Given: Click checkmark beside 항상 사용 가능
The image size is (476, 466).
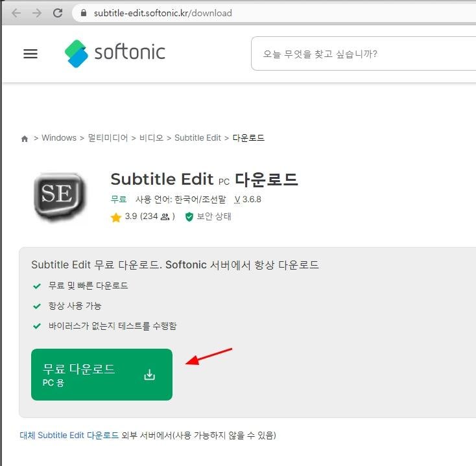Looking at the screenshot, I should tap(37, 306).
